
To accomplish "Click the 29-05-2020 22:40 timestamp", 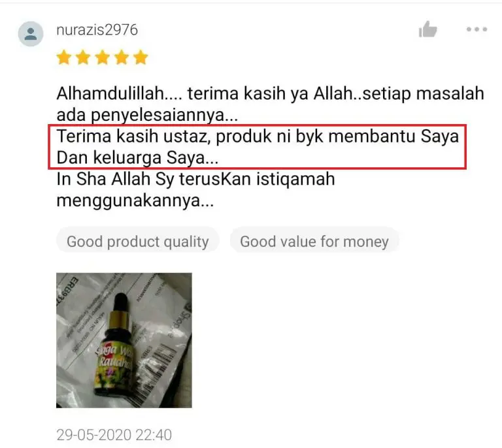I will pos(114,435).
